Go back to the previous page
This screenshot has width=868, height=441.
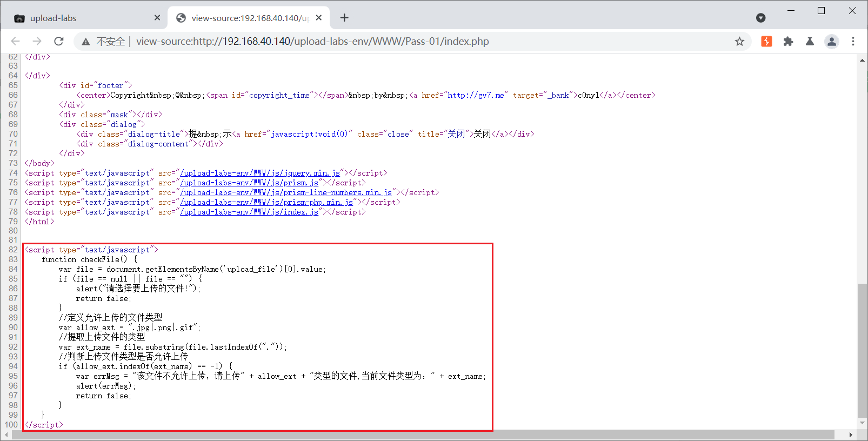(15, 41)
